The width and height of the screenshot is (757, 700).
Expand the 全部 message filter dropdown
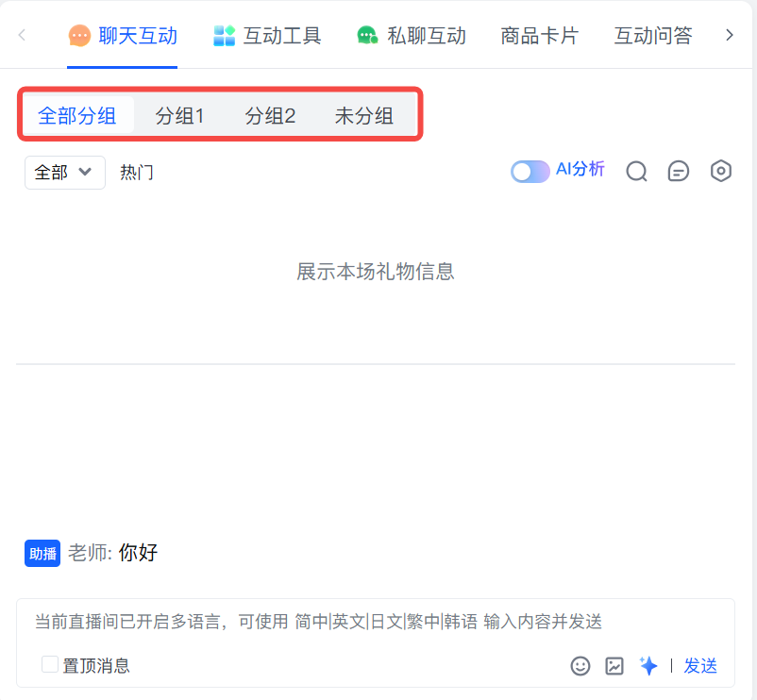[65, 173]
